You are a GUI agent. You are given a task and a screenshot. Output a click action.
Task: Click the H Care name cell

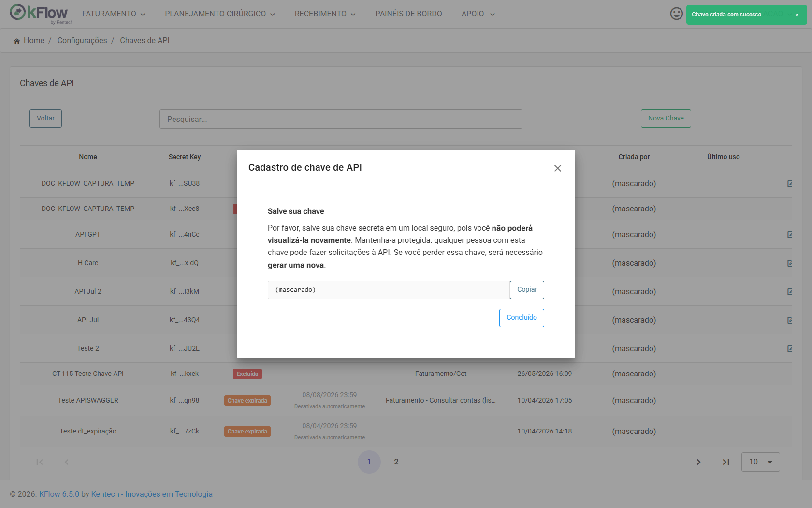88,263
